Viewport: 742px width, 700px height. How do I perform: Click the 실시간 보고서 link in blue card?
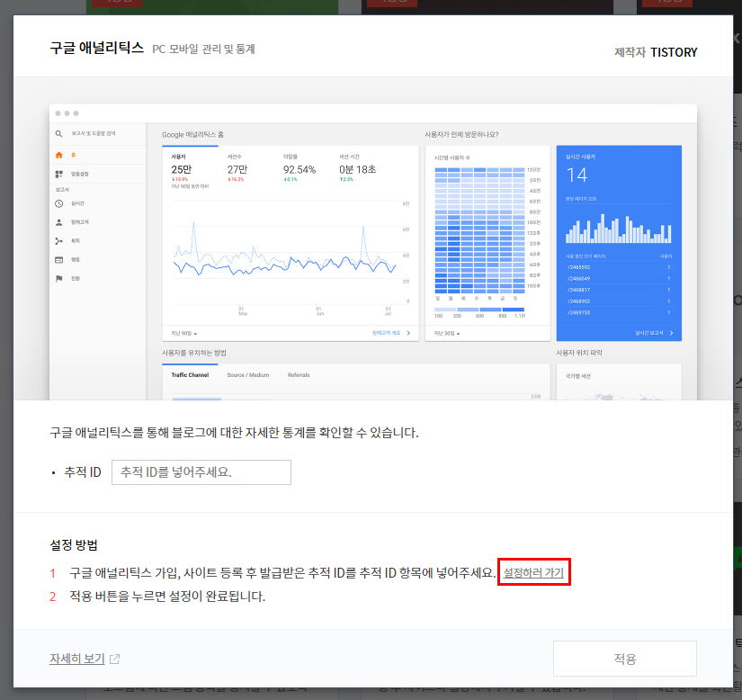pyautogui.click(x=654, y=333)
